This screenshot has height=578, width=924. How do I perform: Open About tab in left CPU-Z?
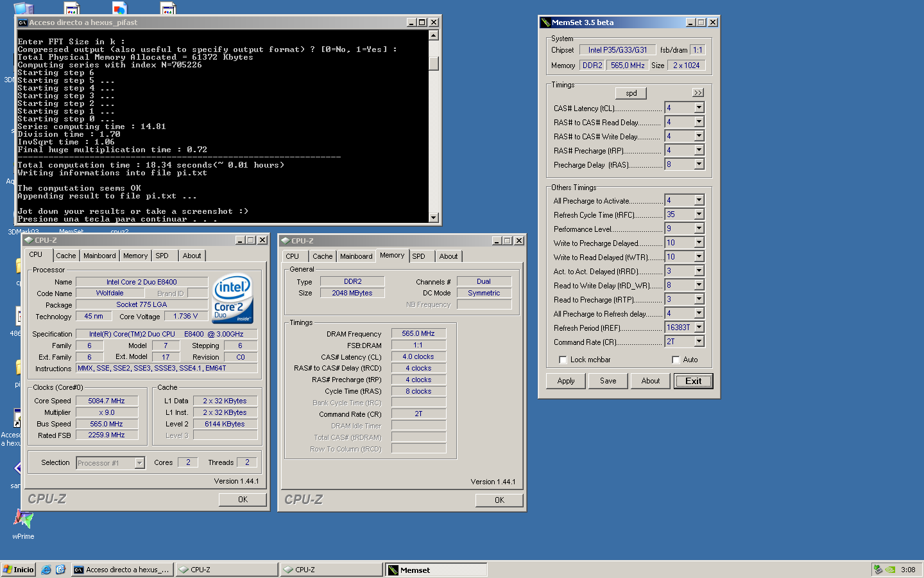pyautogui.click(x=192, y=256)
